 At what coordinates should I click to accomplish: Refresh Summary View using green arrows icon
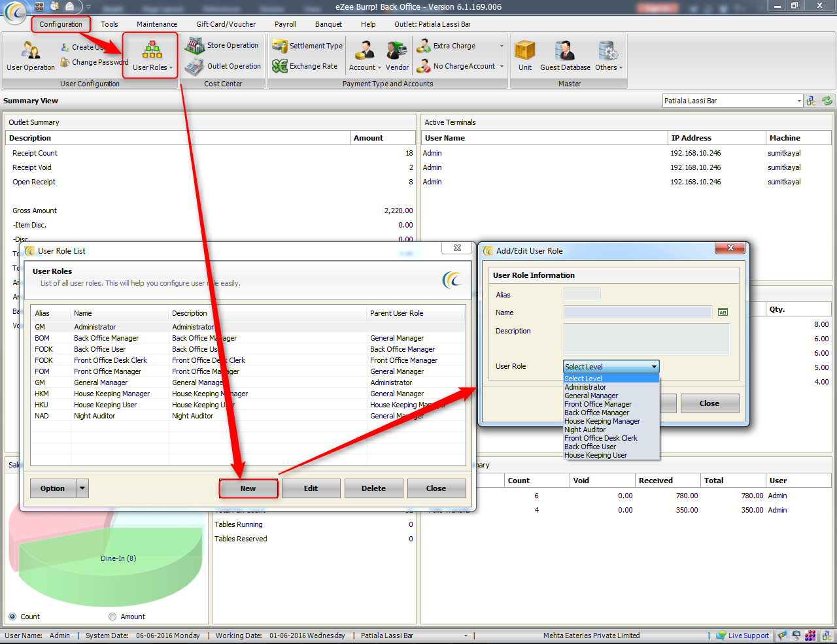827,101
